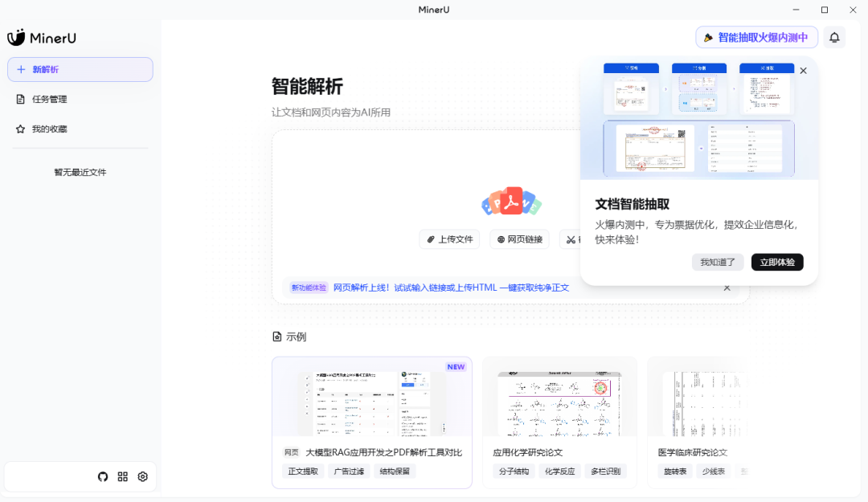Click the 旋转表 tag
This screenshot has width=868, height=502.
675,471
